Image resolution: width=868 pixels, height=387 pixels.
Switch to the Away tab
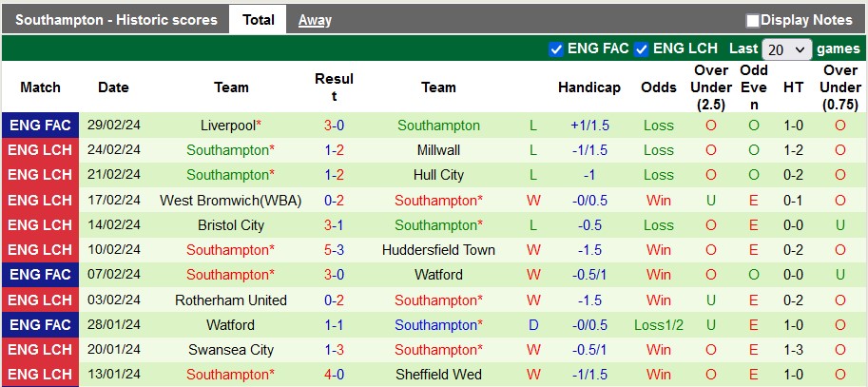[315, 19]
